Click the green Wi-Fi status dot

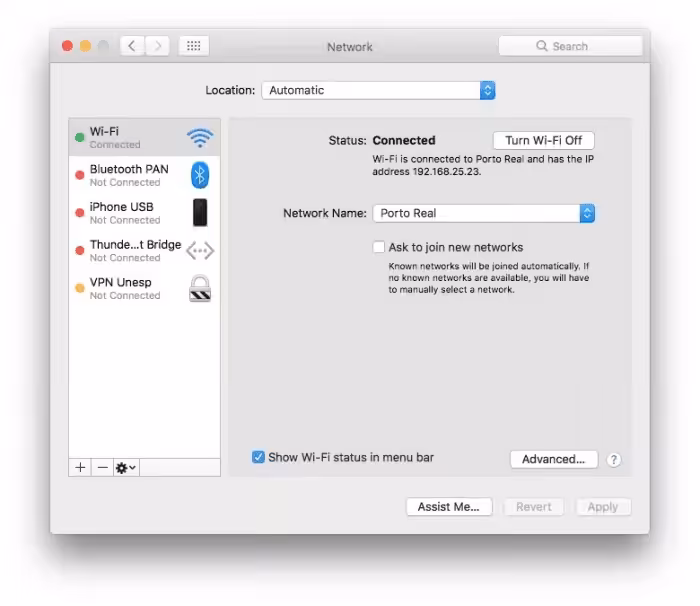click(x=80, y=138)
